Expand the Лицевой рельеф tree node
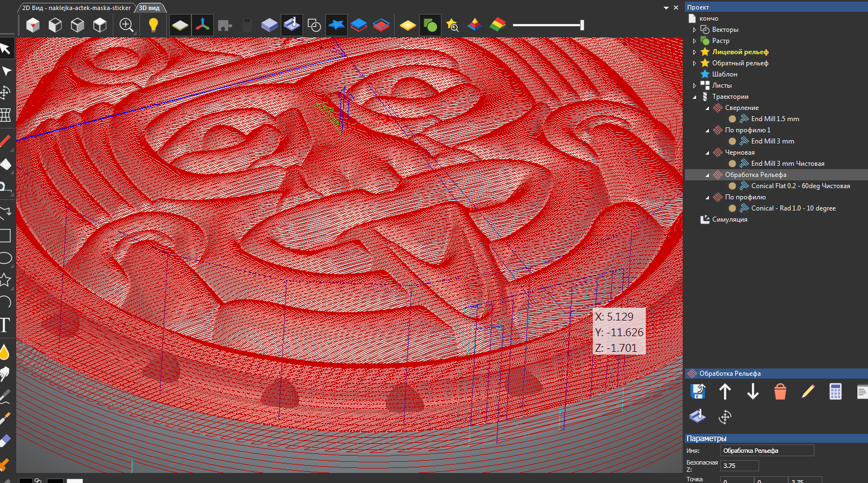 [x=694, y=52]
